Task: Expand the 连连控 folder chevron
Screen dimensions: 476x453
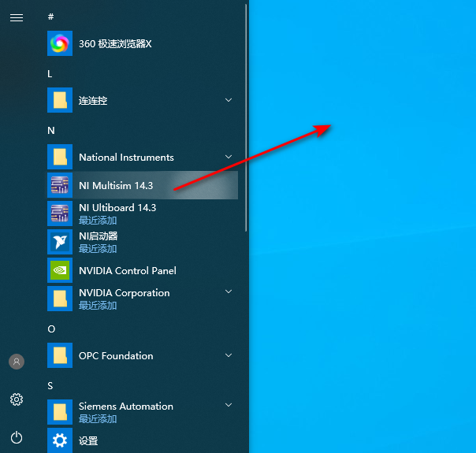Action: (229, 100)
